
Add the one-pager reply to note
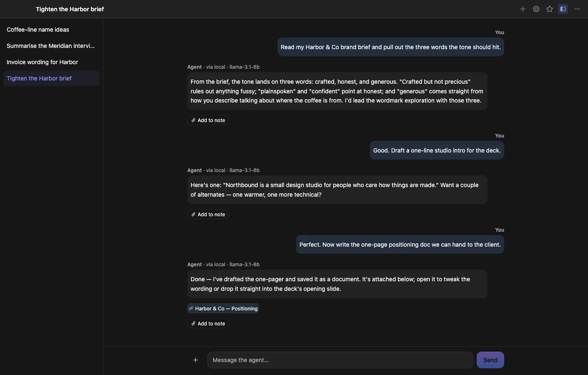pos(208,324)
